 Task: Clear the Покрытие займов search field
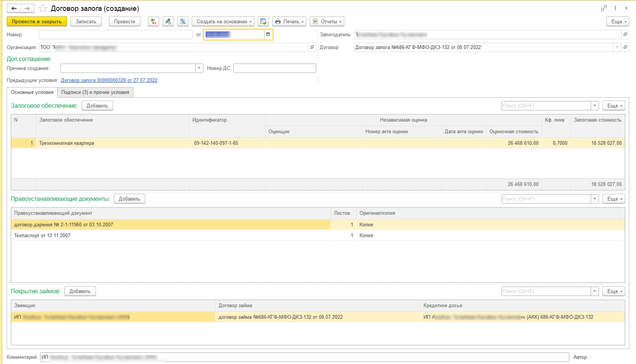(x=594, y=291)
